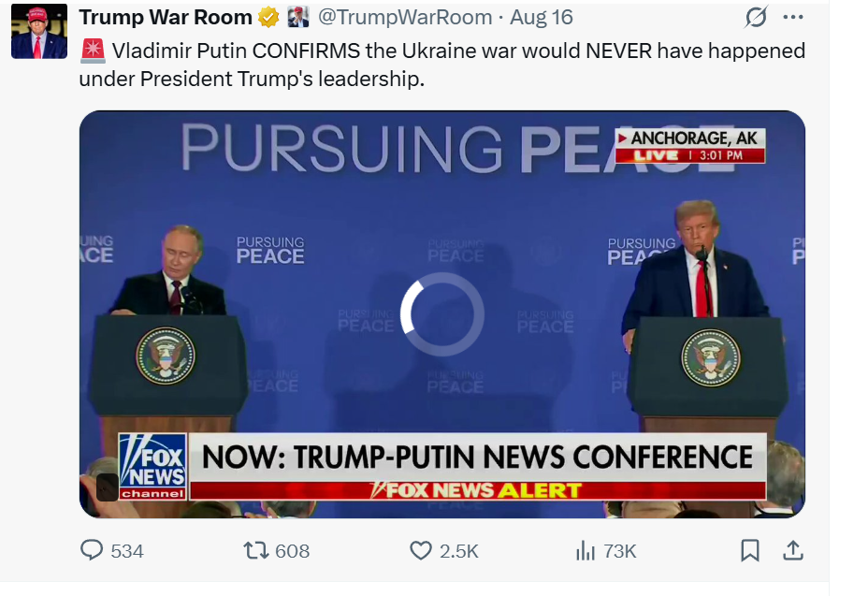Screen dimensions: 868x596
Task: Open the Trump War Room profile avatar
Action: 39,31
